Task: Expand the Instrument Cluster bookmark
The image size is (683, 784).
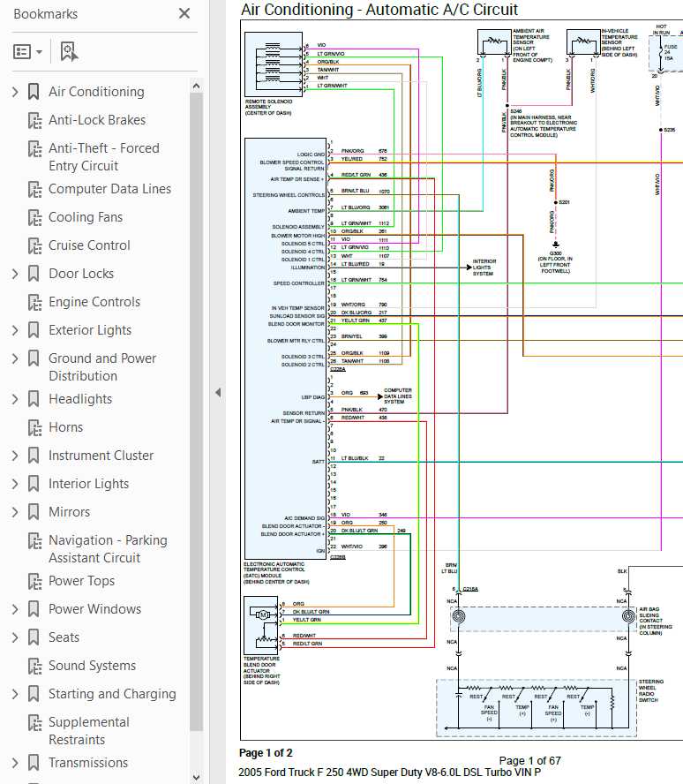Action: tap(15, 456)
